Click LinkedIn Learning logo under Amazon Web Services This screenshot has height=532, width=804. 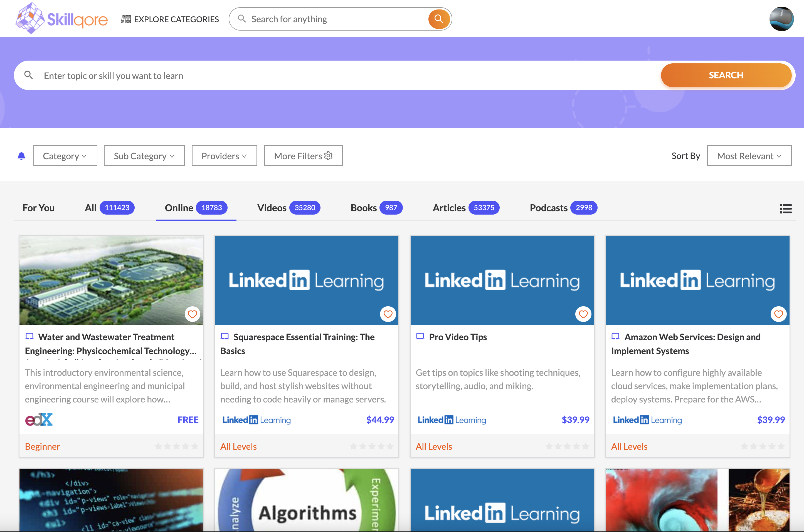coord(647,420)
